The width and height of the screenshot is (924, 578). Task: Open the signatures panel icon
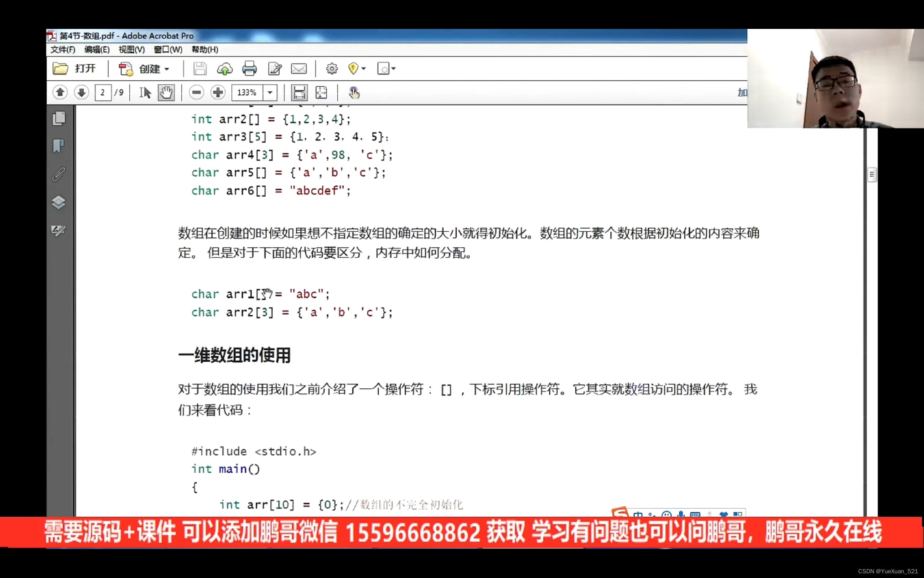(58, 230)
